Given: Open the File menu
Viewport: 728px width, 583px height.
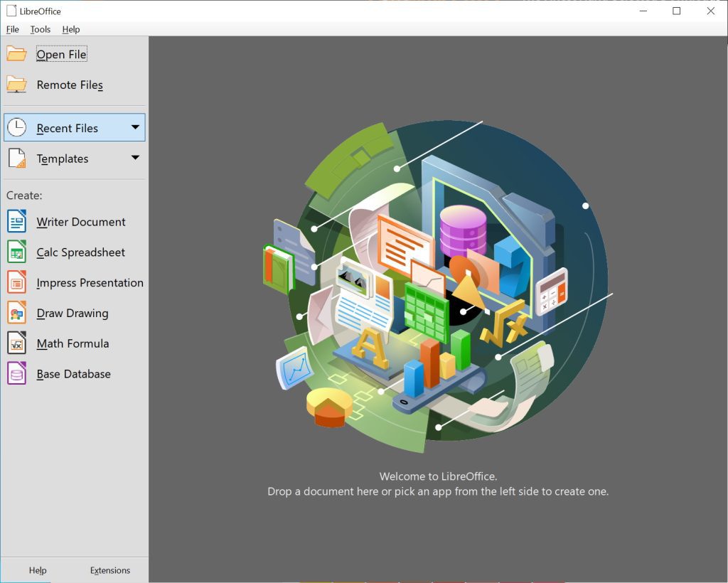Looking at the screenshot, I should 12,29.
